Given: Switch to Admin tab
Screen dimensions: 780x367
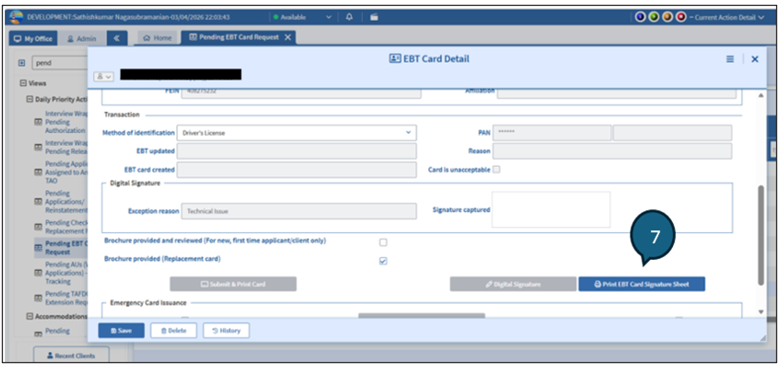Looking at the screenshot, I should pos(82,38).
